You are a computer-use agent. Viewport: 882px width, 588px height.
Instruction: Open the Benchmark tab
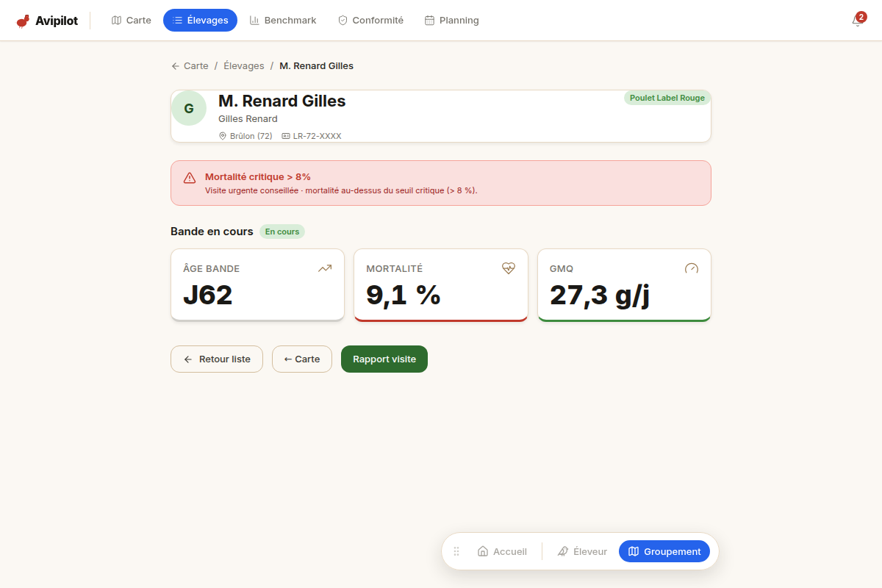tap(283, 21)
